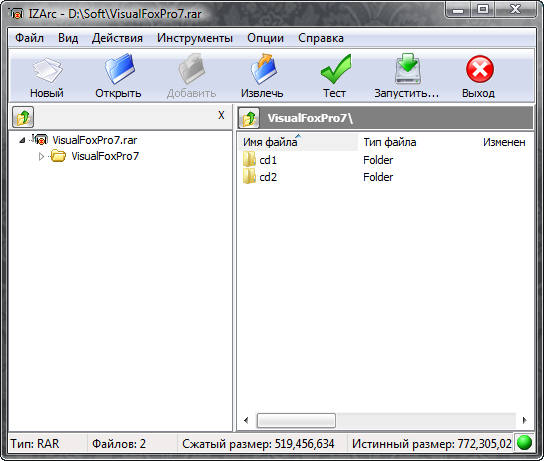Open the Файл menu
544x461 pixels.
point(29,38)
